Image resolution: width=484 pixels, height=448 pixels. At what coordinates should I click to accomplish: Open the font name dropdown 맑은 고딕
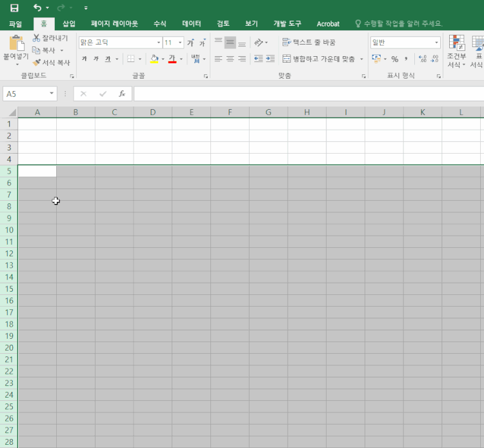click(x=159, y=43)
